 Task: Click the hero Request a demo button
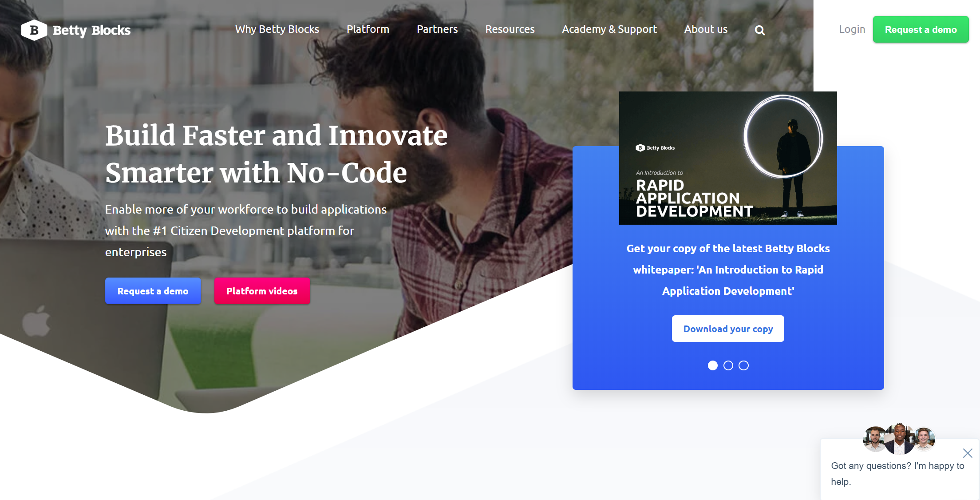pos(153,291)
